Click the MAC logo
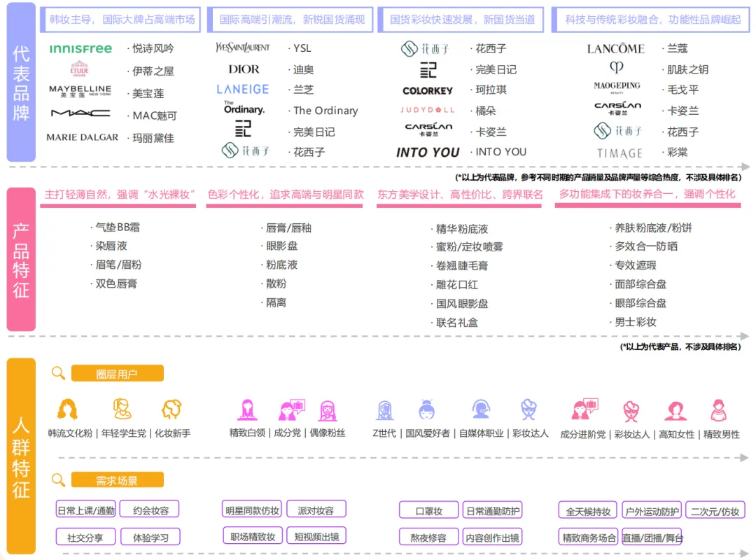 (80, 113)
